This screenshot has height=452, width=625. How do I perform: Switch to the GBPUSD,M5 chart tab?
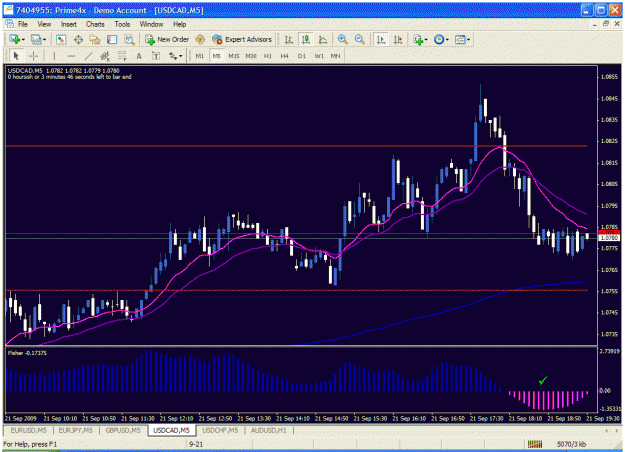coord(123,430)
